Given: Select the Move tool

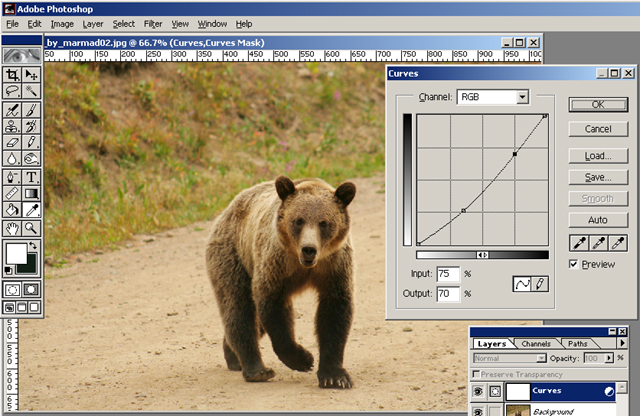Looking at the screenshot, I should (x=32, y=75).
